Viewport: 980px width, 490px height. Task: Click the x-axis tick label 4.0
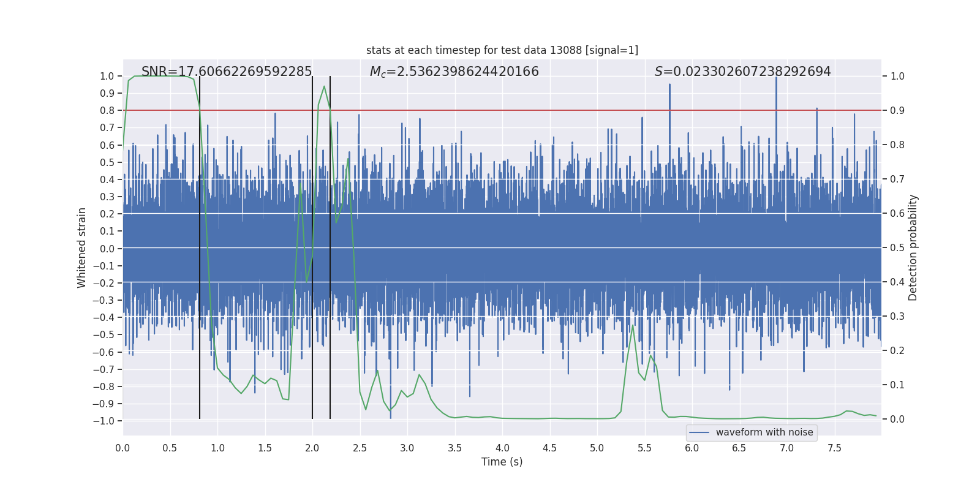tap(502, 448)
